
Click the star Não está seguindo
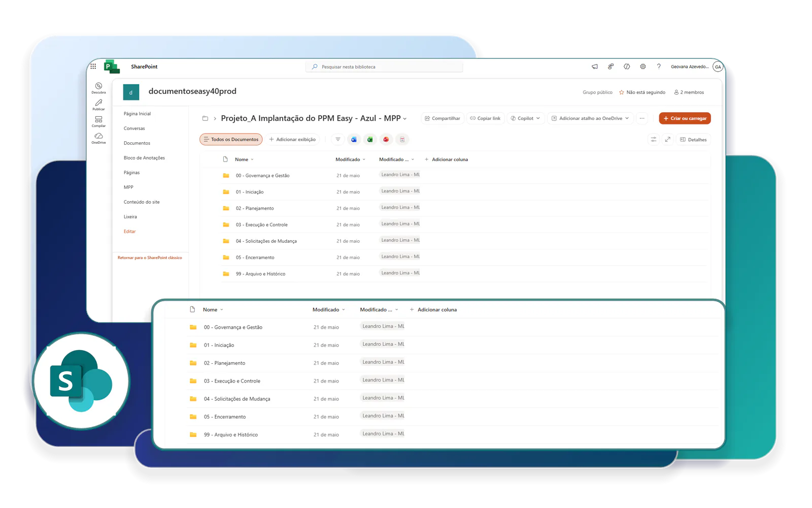[622, 92]
